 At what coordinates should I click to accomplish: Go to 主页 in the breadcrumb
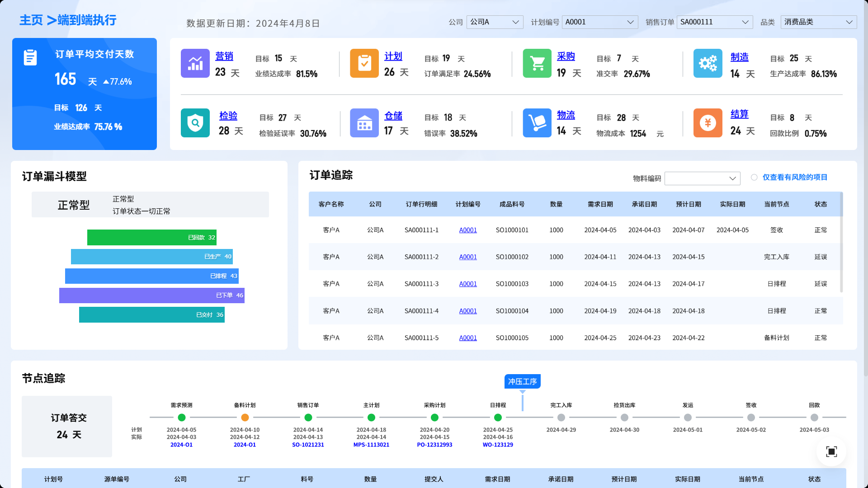point(31,20)
